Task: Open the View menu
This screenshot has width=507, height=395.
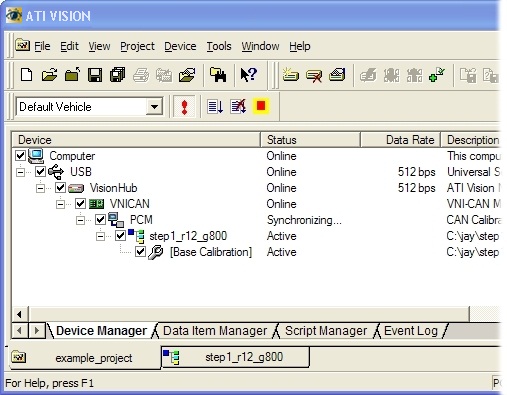Action: (99, 46)
